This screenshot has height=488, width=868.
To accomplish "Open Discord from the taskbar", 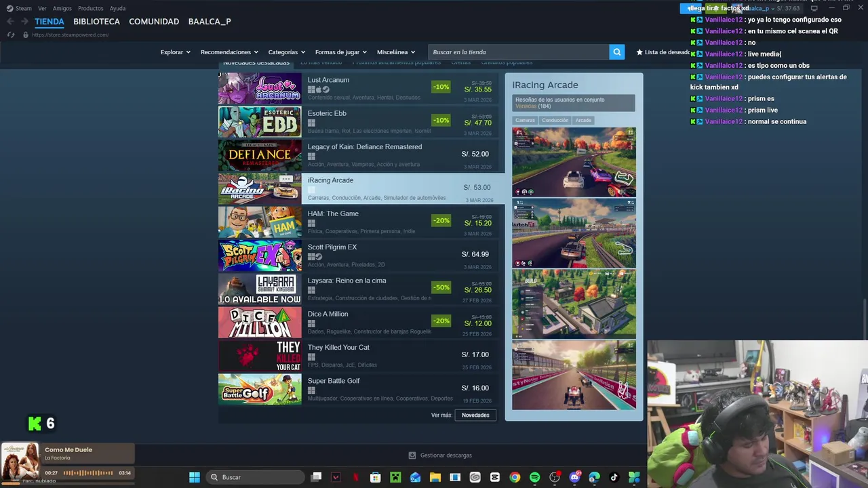I will [575, 477].
